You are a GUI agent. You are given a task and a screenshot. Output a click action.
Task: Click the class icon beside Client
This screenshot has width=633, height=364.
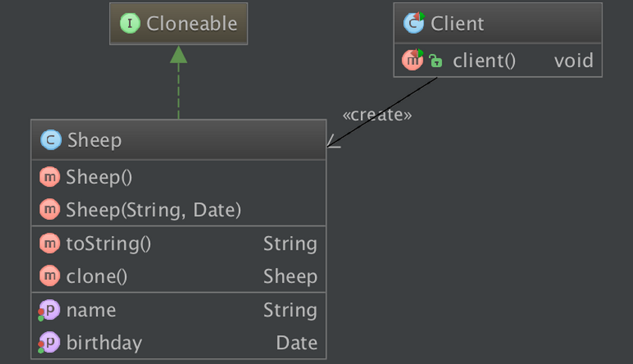coord(414,24)
